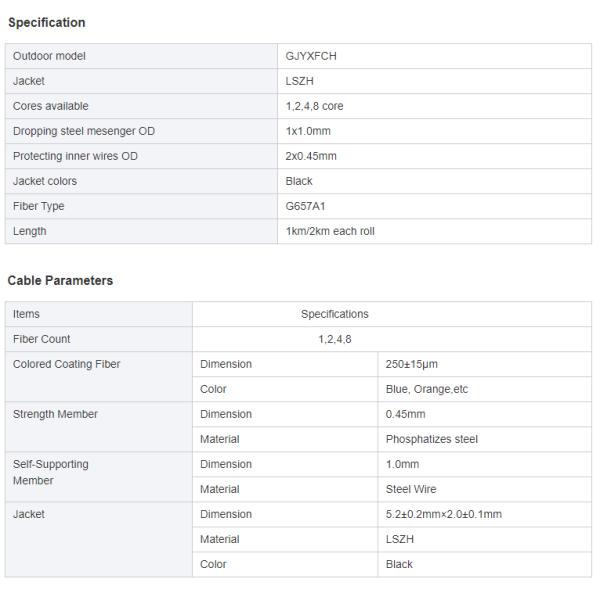Click the Specifications column header cell
This screenshot has width=600, height=600.
[335, 314]
